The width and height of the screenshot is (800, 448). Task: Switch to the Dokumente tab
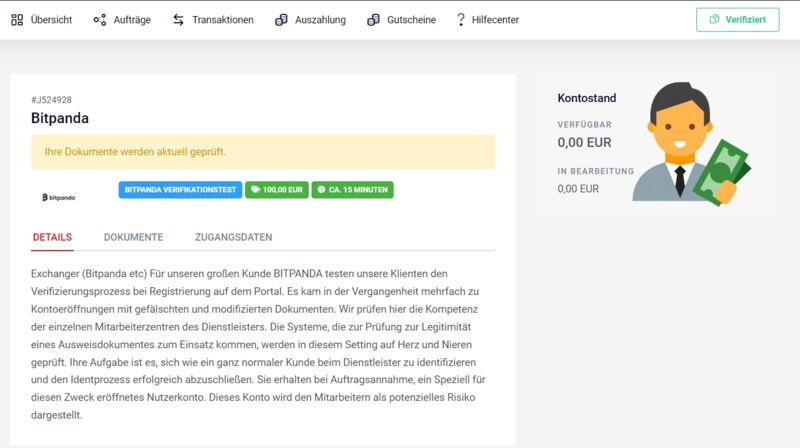pyautogui.click(x=134, y=237)
